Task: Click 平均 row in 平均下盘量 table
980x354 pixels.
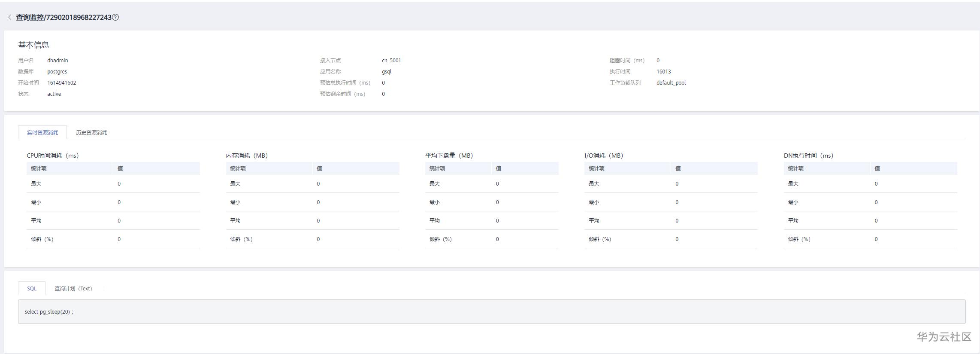Action: click(492, 221)
